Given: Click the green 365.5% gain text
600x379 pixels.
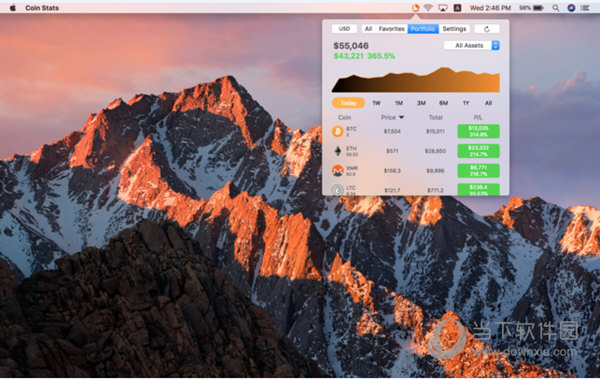Looking at the screenshot, I should (381, 56).
